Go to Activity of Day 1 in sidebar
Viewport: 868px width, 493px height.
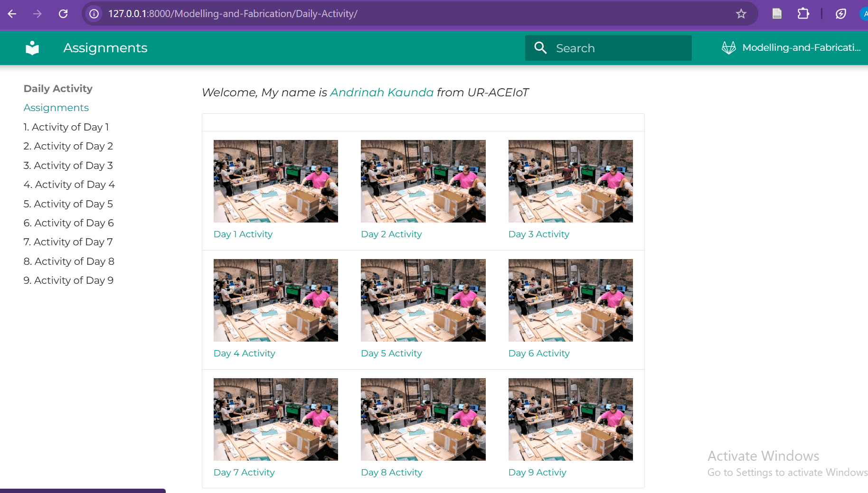pyautogui.click(x=66, y=127)
